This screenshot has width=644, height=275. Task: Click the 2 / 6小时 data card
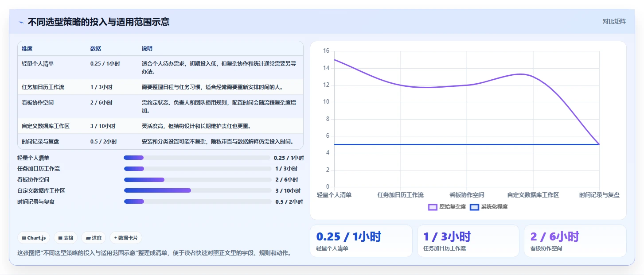(x=575, y=241)
